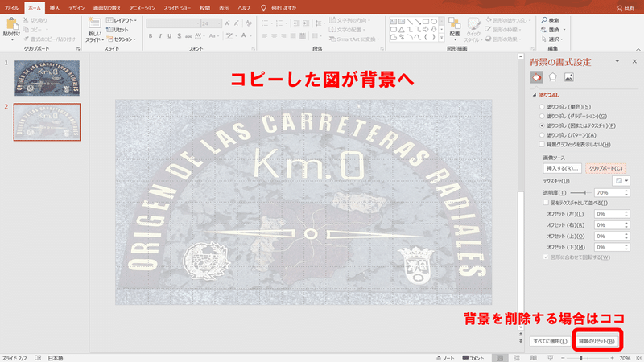Screen dimensions: 644x362
Task: Collapse the Fill (塗りつぶし) section
Action: coord(535,95)
